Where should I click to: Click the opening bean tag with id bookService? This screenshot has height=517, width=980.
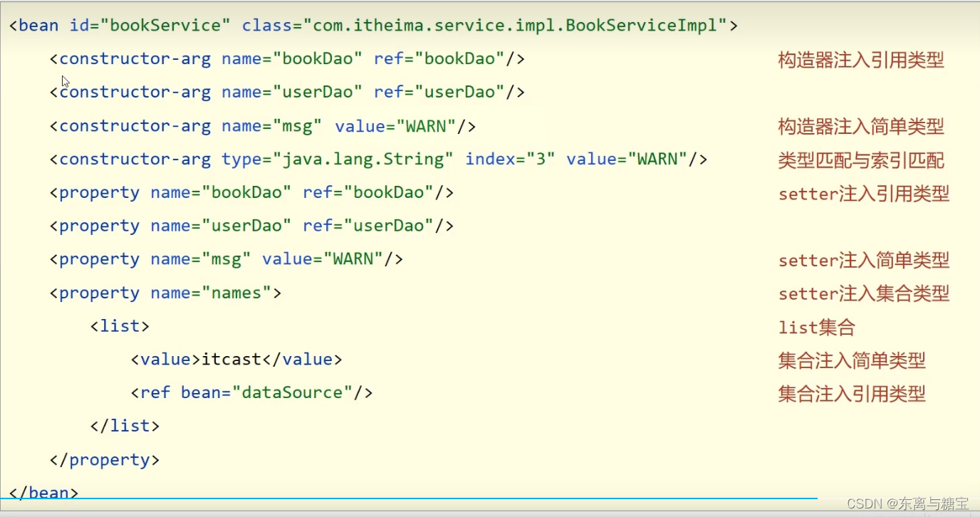(373, 26)
